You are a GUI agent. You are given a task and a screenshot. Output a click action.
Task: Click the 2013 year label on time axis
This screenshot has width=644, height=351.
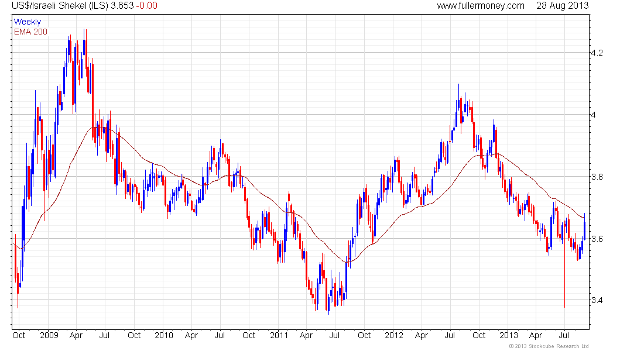tap(509, 335)
